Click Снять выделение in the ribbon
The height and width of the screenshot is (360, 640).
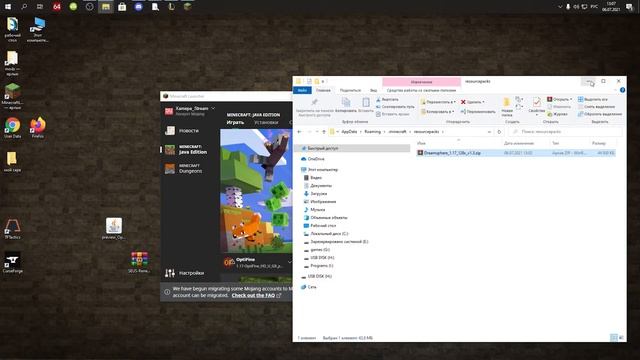click(596, 107)
